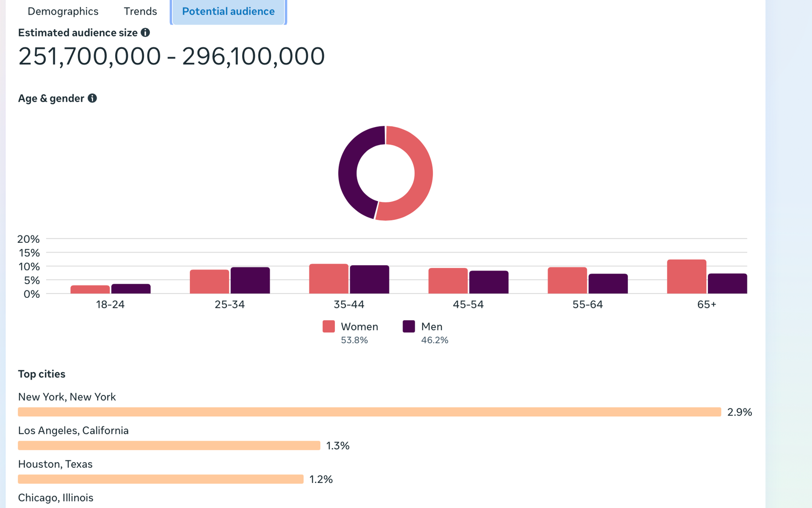This screenshot has height=508, width=812.
Task: Select the Women bar for 65+
Action: 686,277
